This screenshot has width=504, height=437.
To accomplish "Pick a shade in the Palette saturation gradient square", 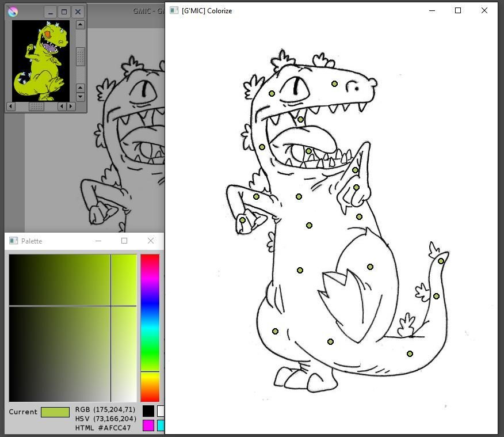I will 73,328.
